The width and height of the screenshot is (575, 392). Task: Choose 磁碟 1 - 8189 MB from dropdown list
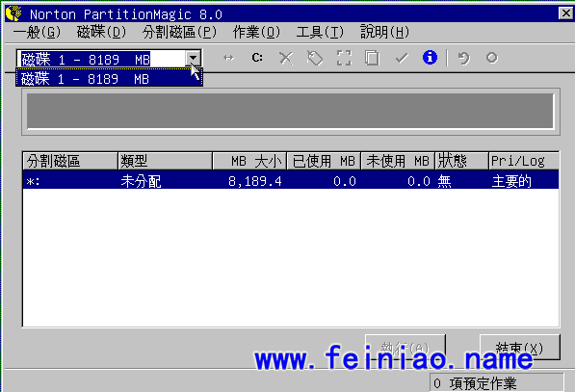109,78
